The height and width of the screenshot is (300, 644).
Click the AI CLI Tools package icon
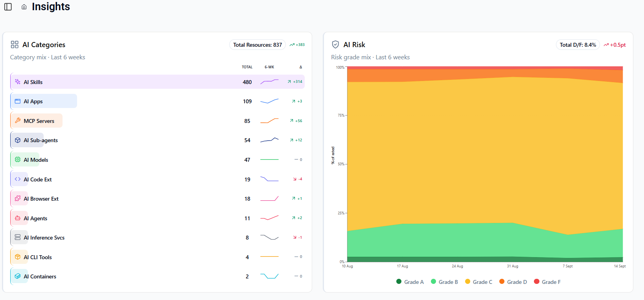tap(18, 257)
